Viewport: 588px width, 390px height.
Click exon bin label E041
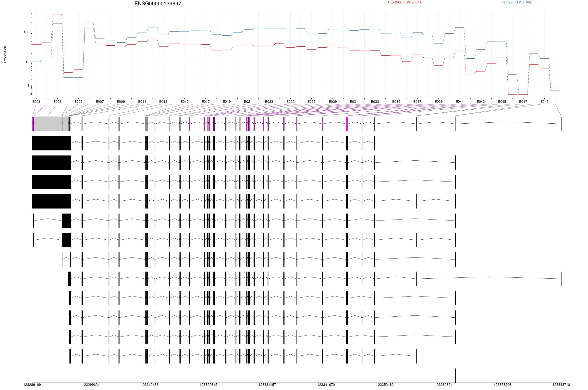click(460, 102)
